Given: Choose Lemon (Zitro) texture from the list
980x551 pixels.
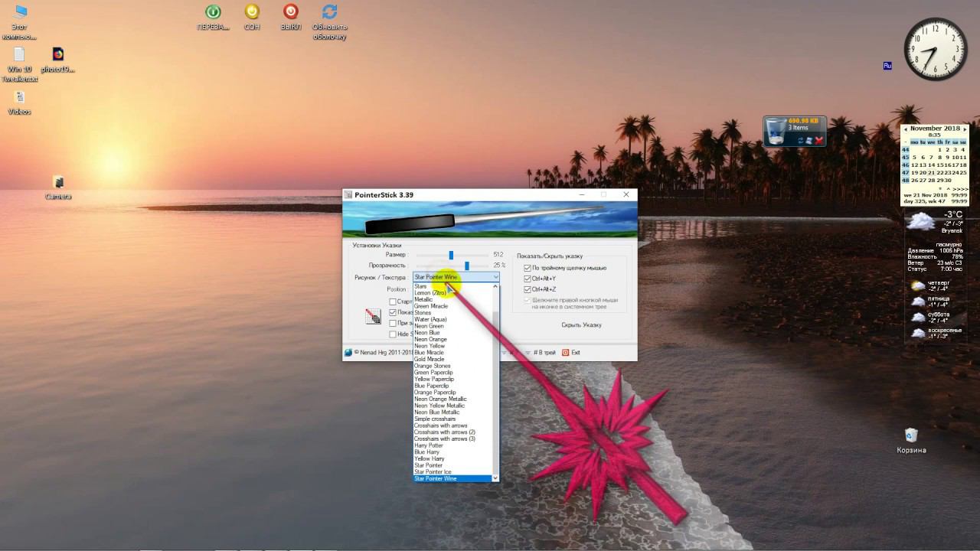Looking at the screenshot, I should pyautogui.click(x=452, y=293).
